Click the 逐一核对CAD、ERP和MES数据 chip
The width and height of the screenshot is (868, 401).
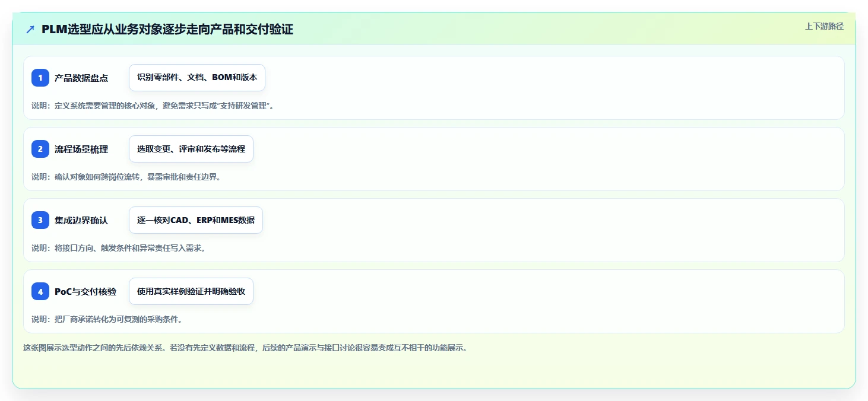(x=196, y=220)
